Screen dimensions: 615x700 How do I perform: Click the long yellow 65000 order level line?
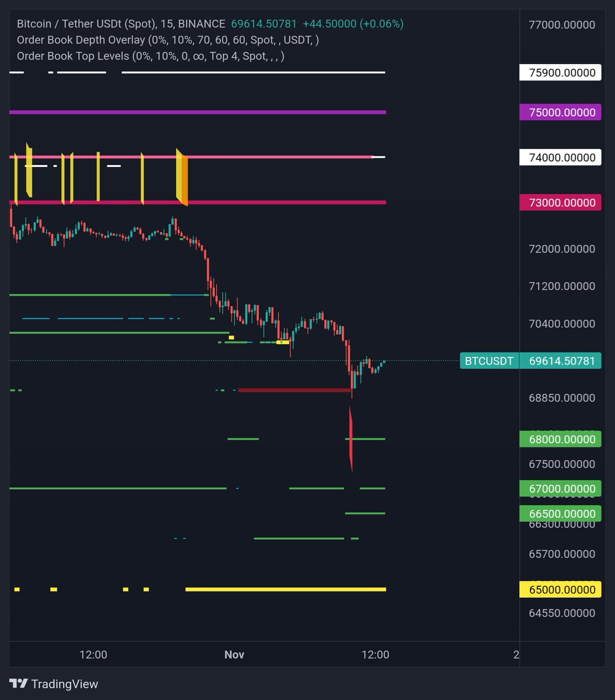click(286, 589)
